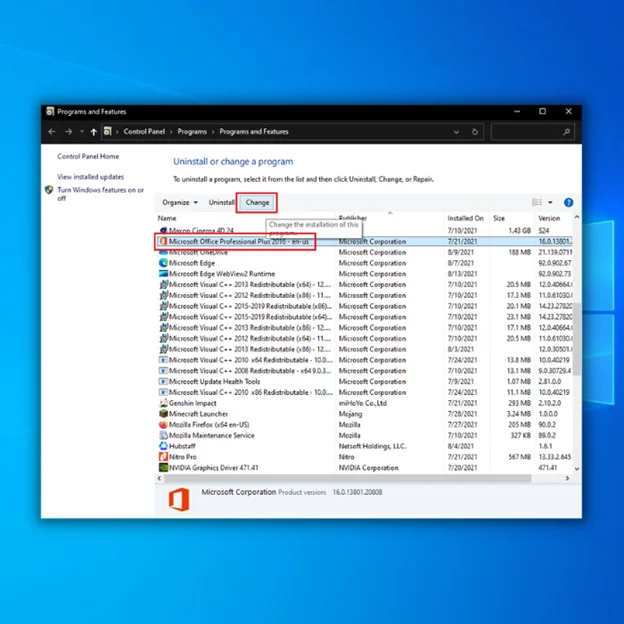Go to Control Panel Home

click(88, 156)
